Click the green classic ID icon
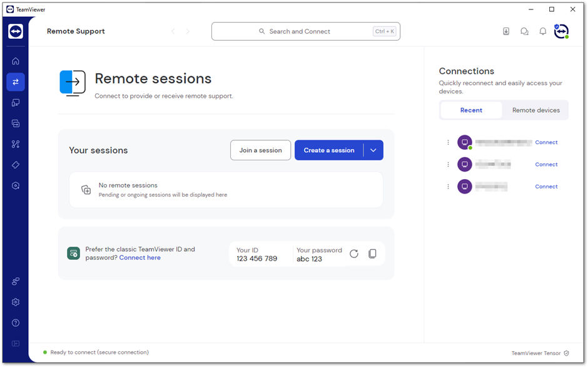588x367 pixels. 74,254
